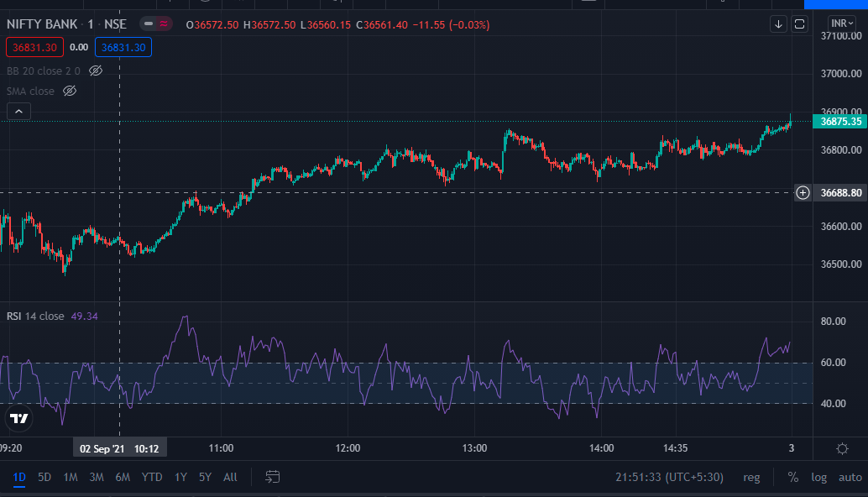Click the current price label 36875.35

point(839,121)
